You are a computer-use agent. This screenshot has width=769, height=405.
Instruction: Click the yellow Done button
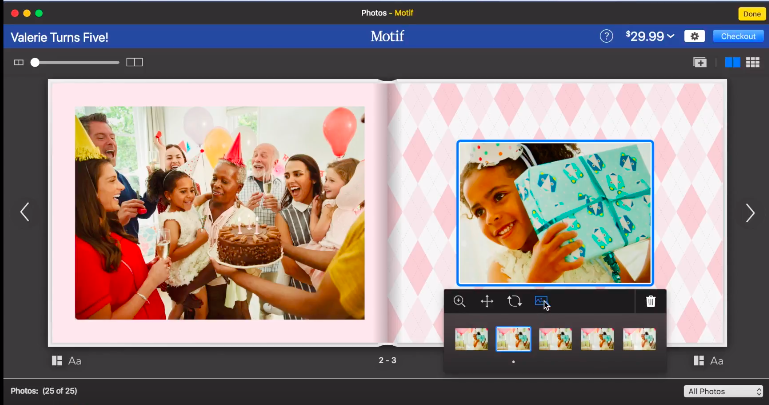tap(752, 14)
